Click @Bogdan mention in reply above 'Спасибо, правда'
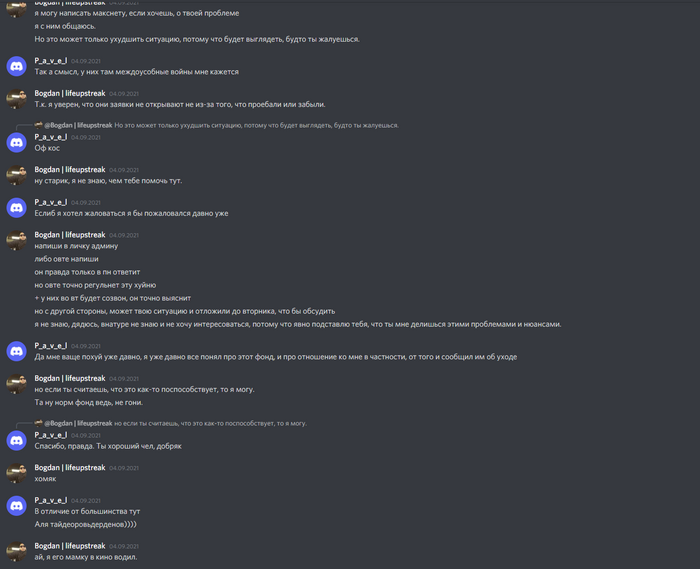The height and width of the screenshot is (569, 700). [x=78, y=424]
